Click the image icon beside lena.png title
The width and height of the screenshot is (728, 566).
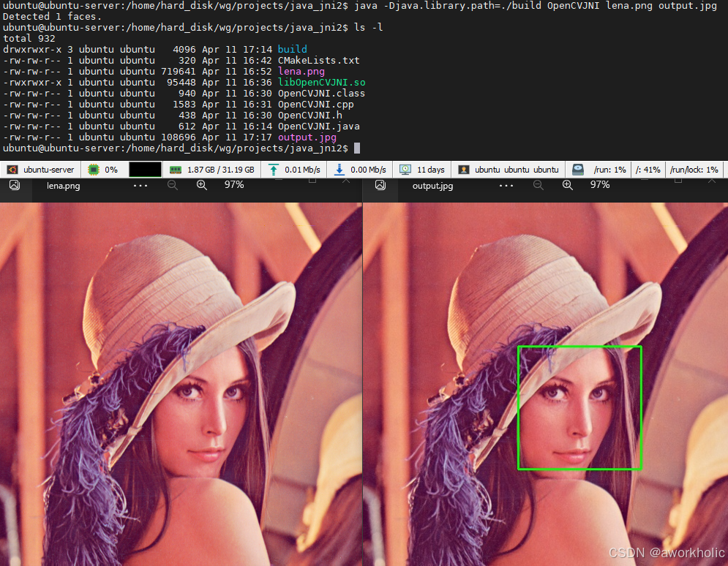[x=15, y=185]
